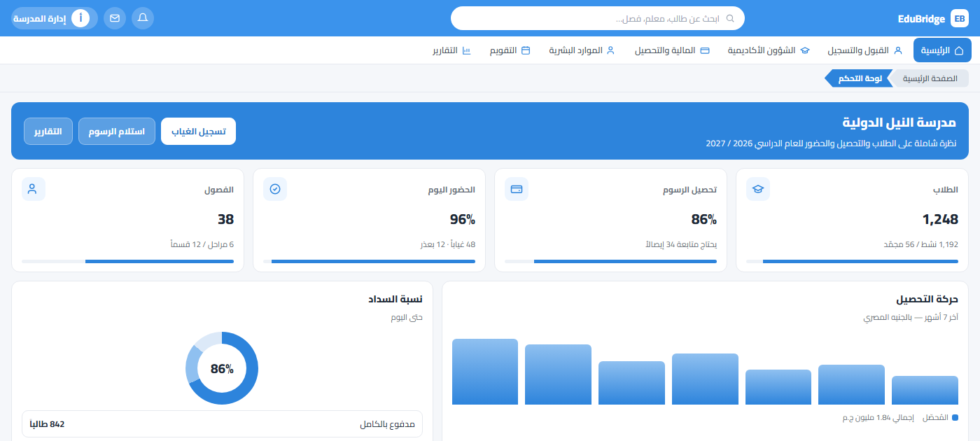
Task: Click the 6 مراحل / 12 قسماً text
Action: pyautogui.click(x=202, y=244)
